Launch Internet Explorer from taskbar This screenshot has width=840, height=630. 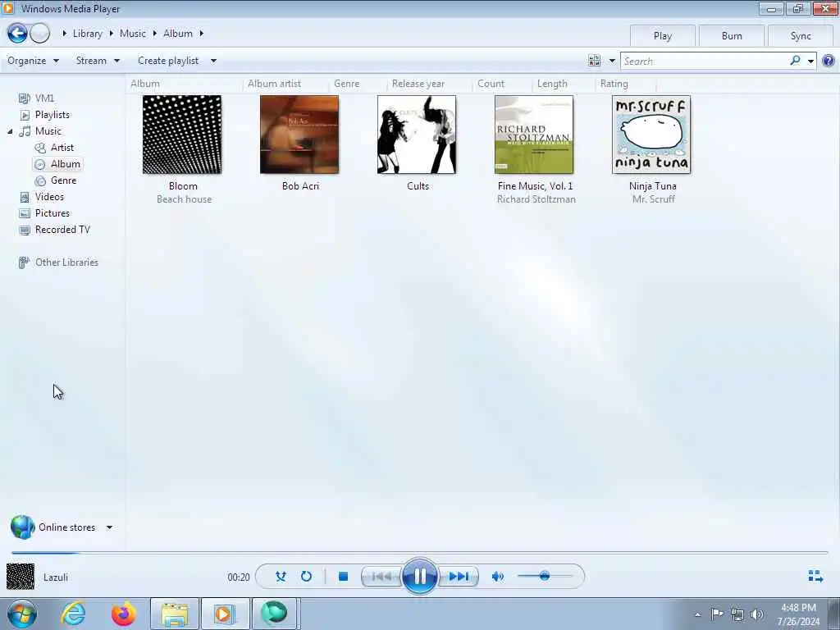(x=73, y=614)
